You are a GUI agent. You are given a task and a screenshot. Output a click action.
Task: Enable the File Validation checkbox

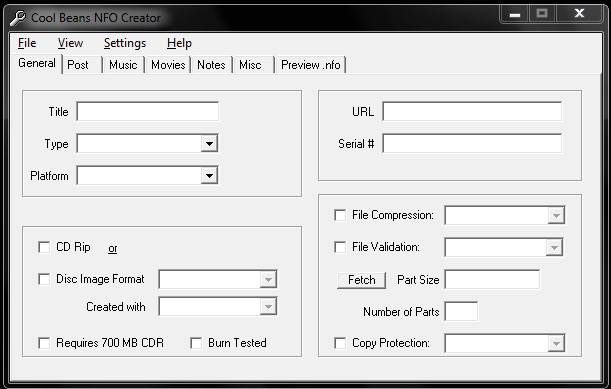(x=340, y=247)
